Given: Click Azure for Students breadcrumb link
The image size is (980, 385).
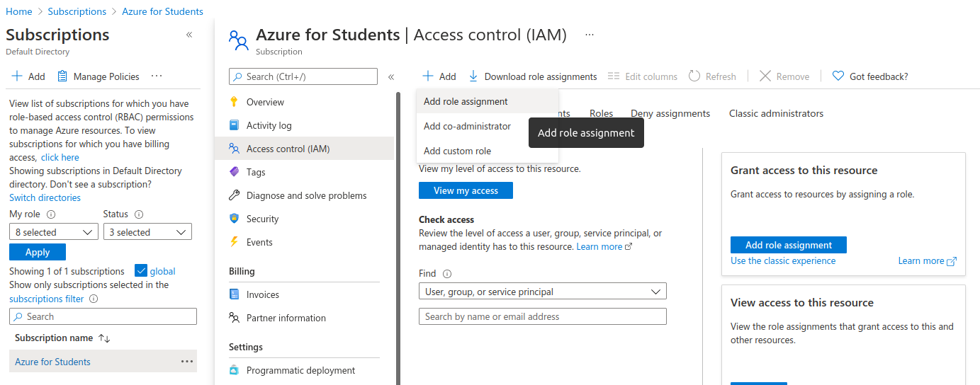Looking at the screenshot, I should [x=162, y=11].
